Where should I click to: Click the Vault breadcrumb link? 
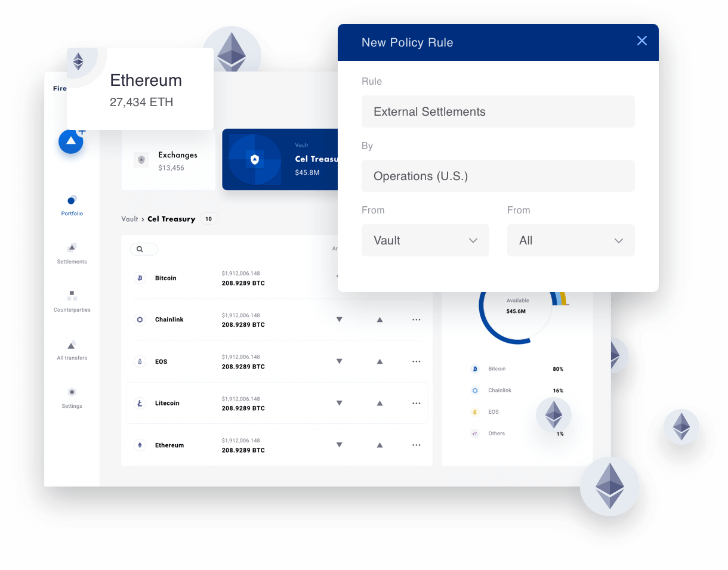[129, 219]
